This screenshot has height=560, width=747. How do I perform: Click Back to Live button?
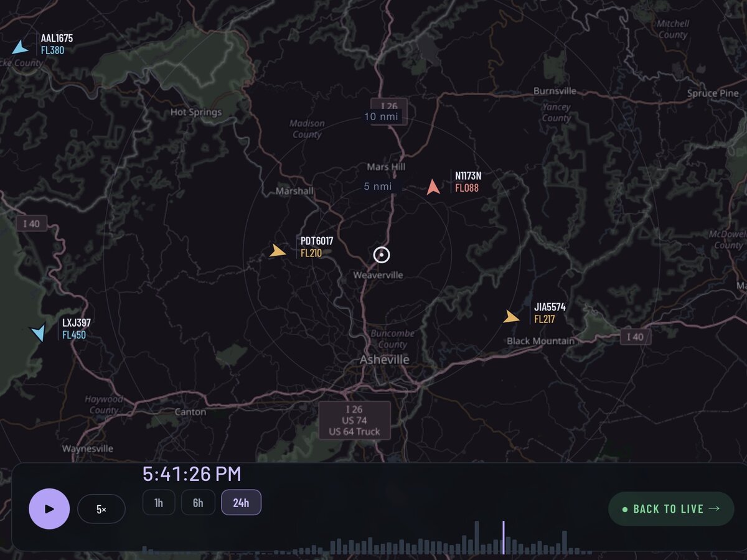[x=671, y=509]
